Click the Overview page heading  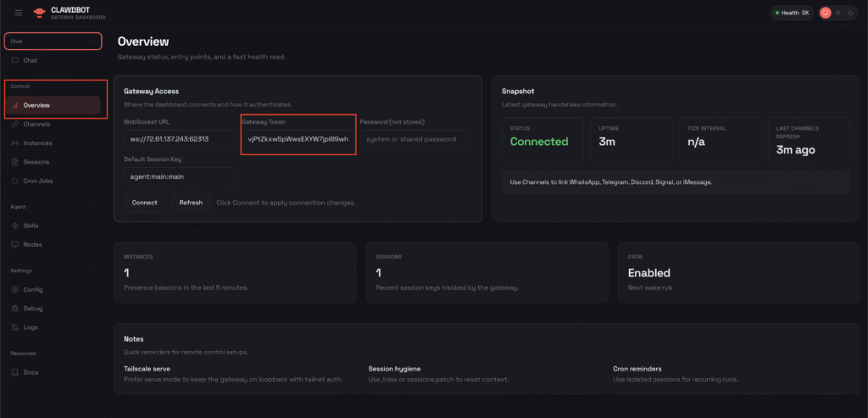click(143, 42)
